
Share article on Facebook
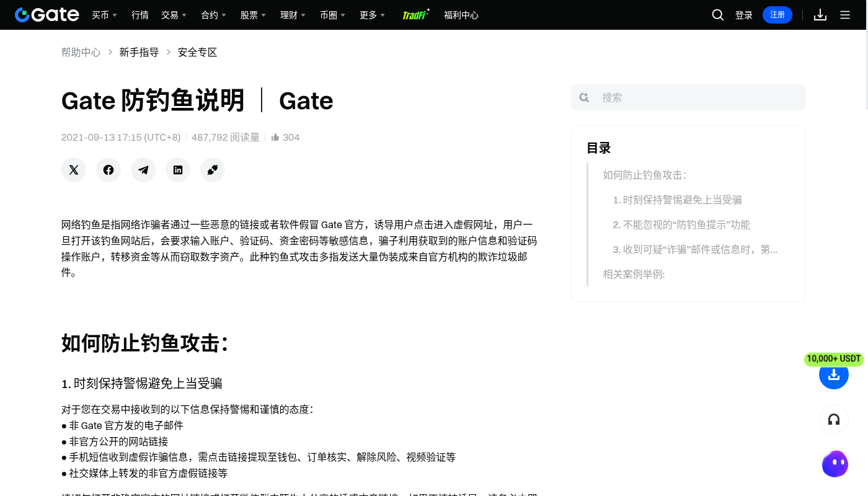[108, 170]
